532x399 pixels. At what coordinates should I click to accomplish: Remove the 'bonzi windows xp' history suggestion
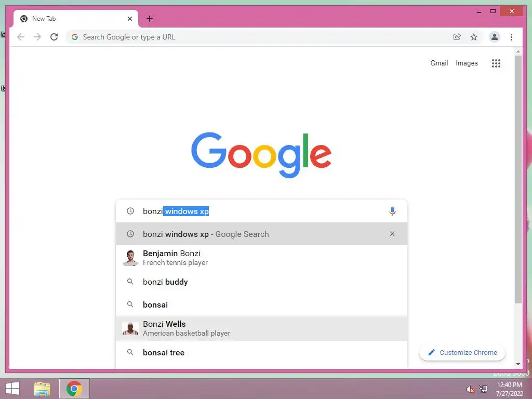click(x=392, y=234)
